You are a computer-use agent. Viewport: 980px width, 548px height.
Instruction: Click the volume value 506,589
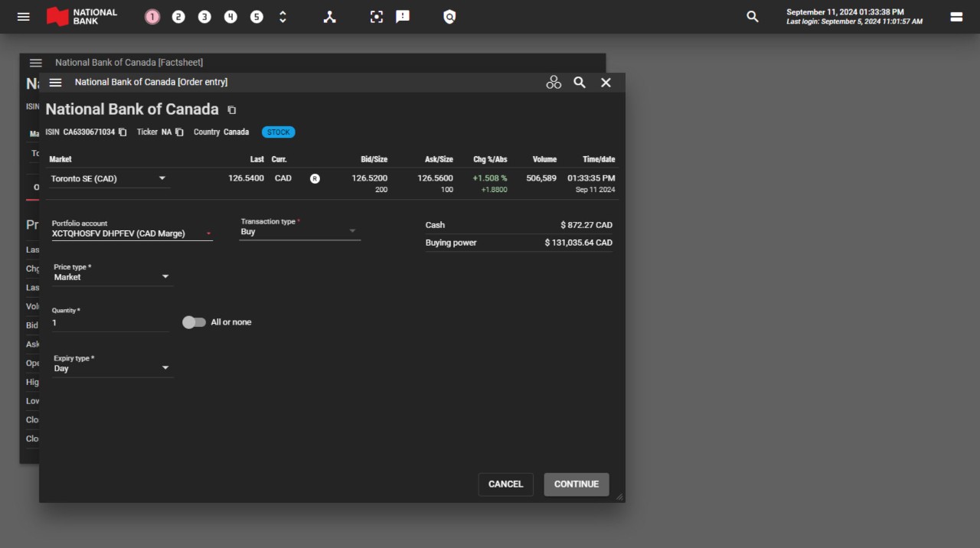(541, 178)
